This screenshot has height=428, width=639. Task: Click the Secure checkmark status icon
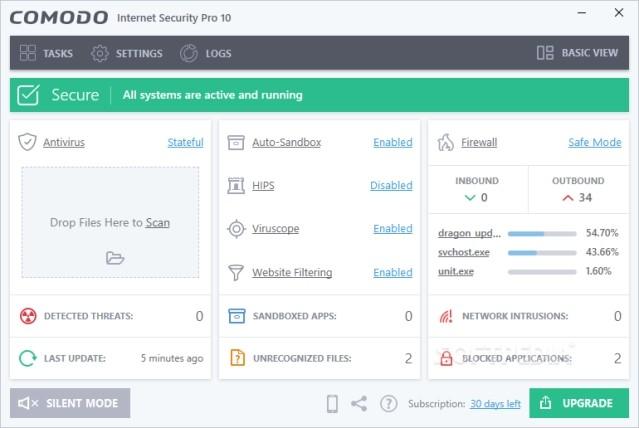28,95
